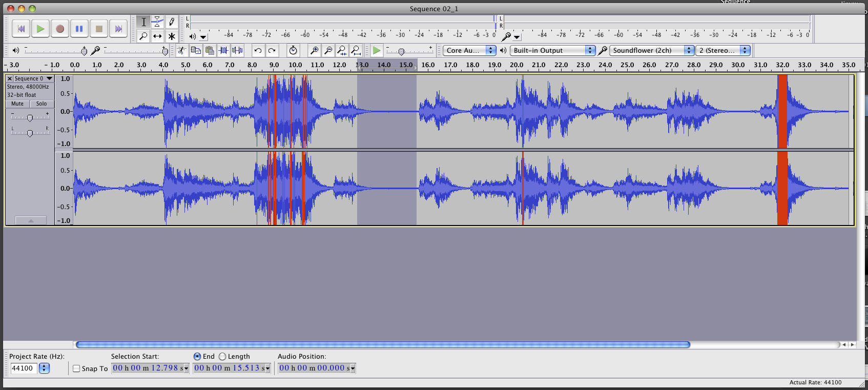The height and width of the screenshot is (390, 868).
Task: Open input meter dropdown arrow
Action: point(517,37)
